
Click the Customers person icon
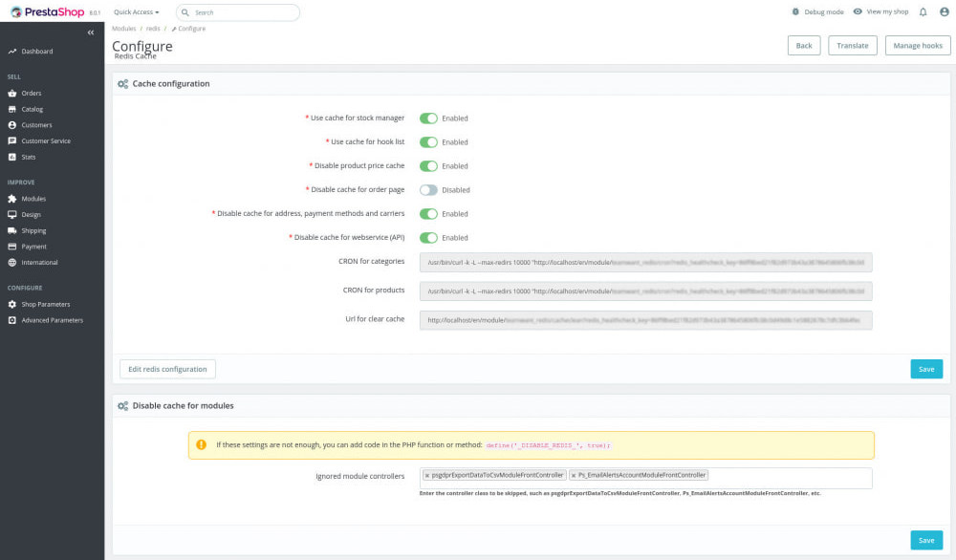(12, 125)
